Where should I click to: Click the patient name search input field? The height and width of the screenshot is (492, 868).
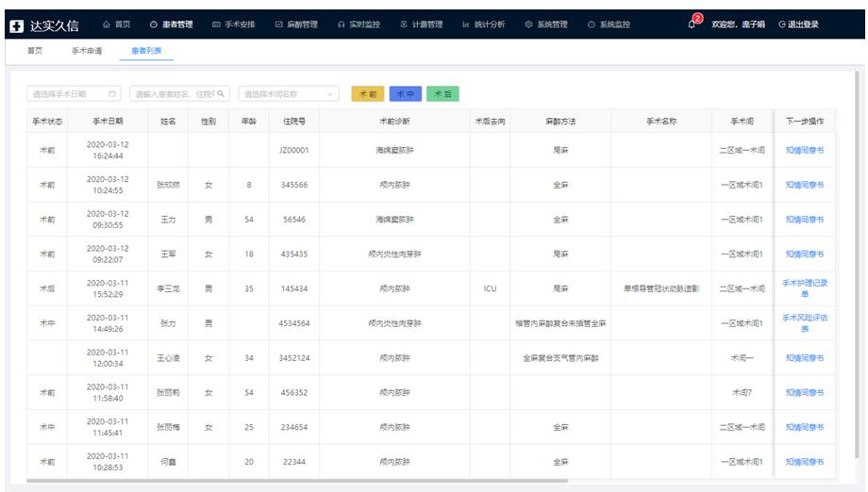[174, 93]
